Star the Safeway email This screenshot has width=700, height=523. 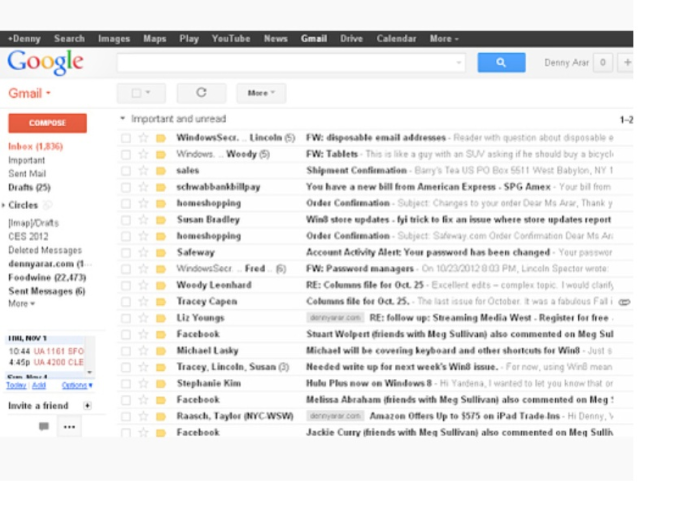pyautogui.click(x=143, y=253)
